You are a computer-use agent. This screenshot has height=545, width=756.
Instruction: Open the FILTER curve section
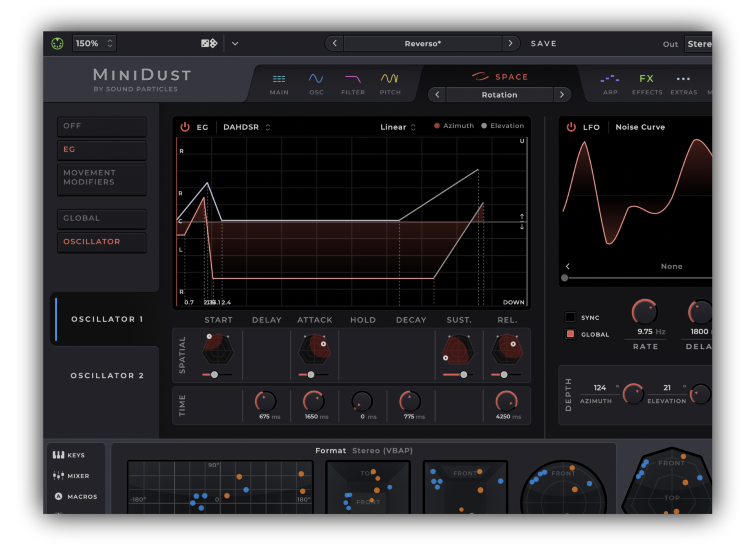point(353,83)
